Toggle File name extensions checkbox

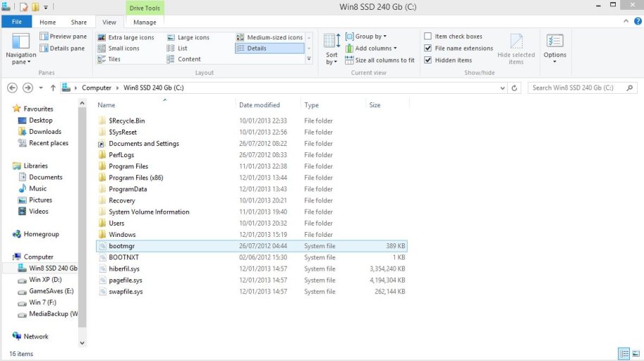click(427, 48)
